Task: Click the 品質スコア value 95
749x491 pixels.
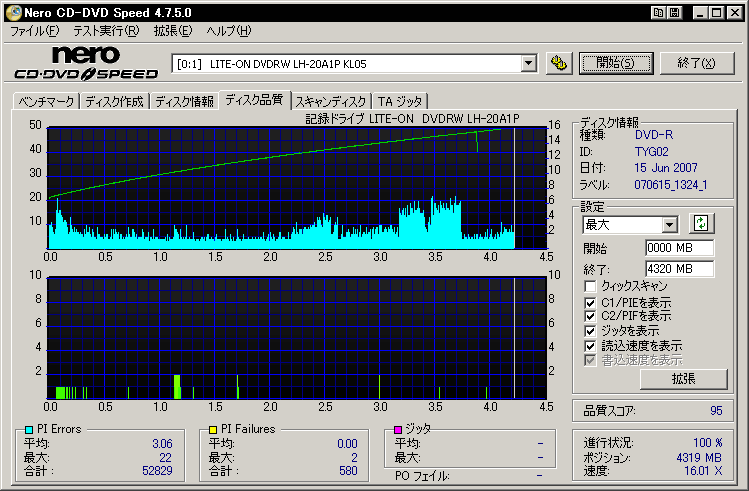Action: [x=716, y=411]
